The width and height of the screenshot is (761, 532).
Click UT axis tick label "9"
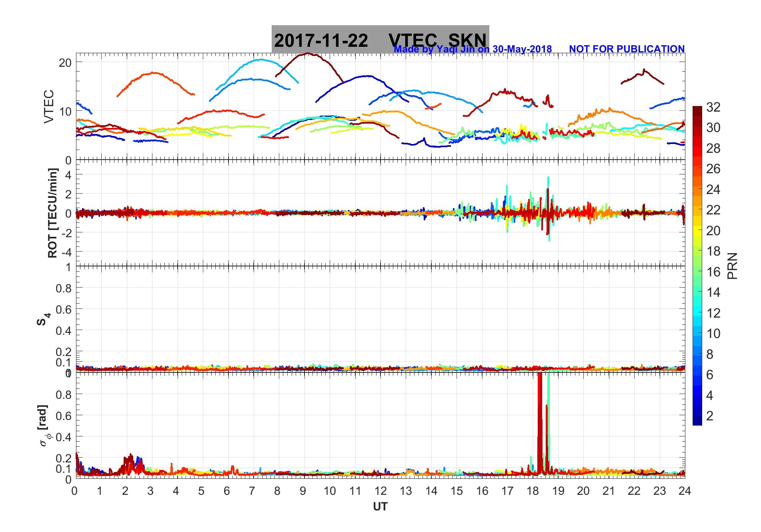pos(303,491)
